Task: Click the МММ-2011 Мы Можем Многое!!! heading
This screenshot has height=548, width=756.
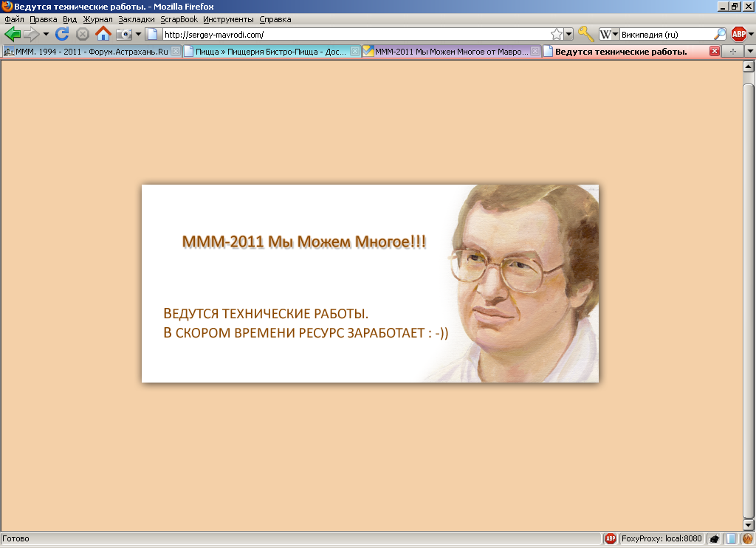Action: point(304,242)
